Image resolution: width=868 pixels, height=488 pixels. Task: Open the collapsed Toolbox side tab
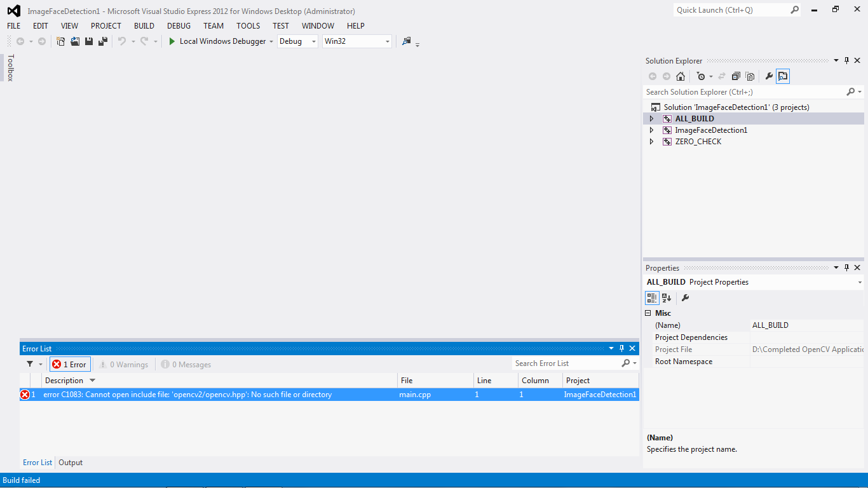10,67
